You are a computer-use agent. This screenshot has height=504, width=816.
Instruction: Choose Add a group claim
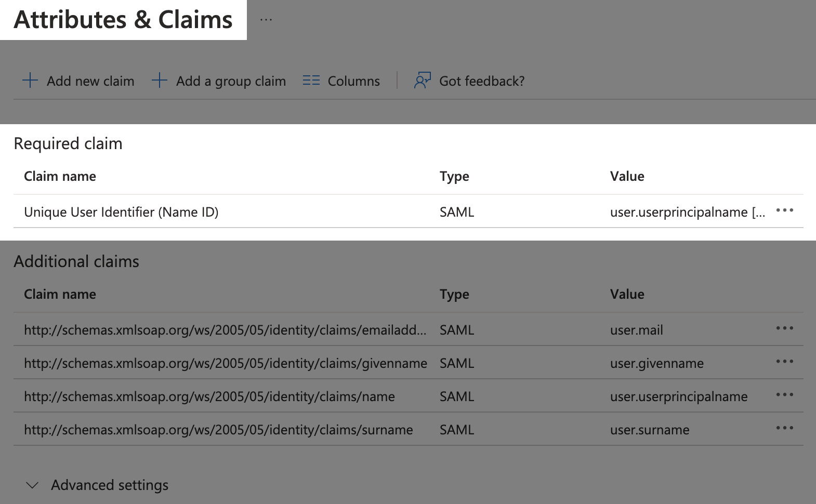click(x=231, y=82)
